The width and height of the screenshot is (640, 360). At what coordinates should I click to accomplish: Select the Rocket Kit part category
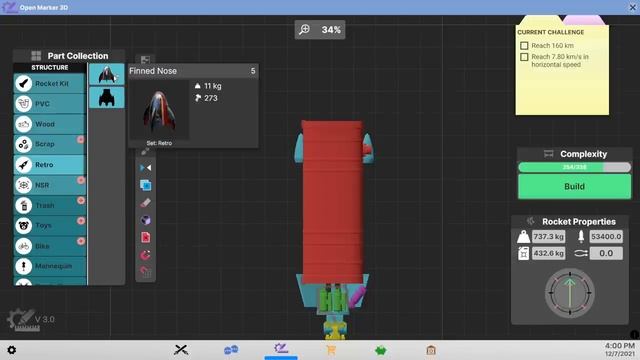tap(49, 83)
